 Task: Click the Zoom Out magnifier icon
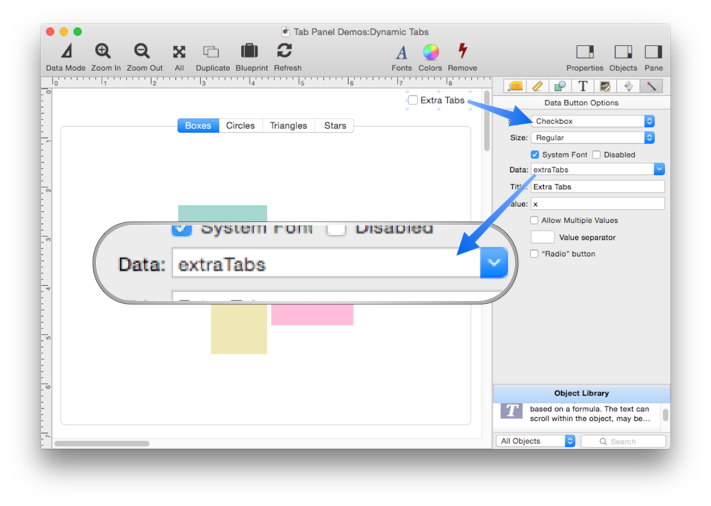click(142, 51)
